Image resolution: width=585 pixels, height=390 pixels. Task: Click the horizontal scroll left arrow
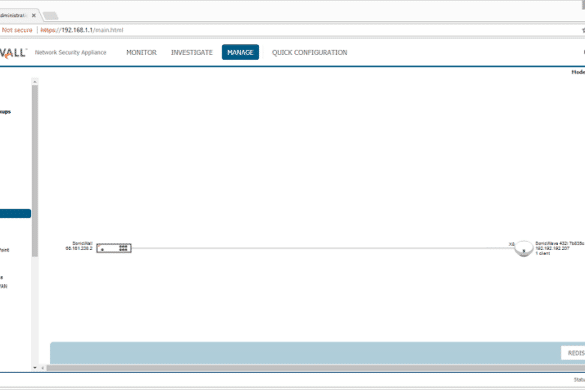43,368
